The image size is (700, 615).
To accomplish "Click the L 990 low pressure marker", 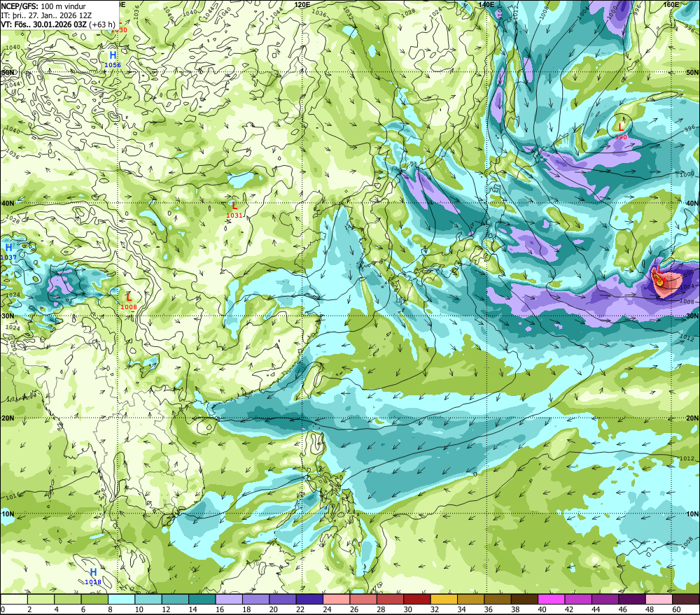I will tap(620, 132).
